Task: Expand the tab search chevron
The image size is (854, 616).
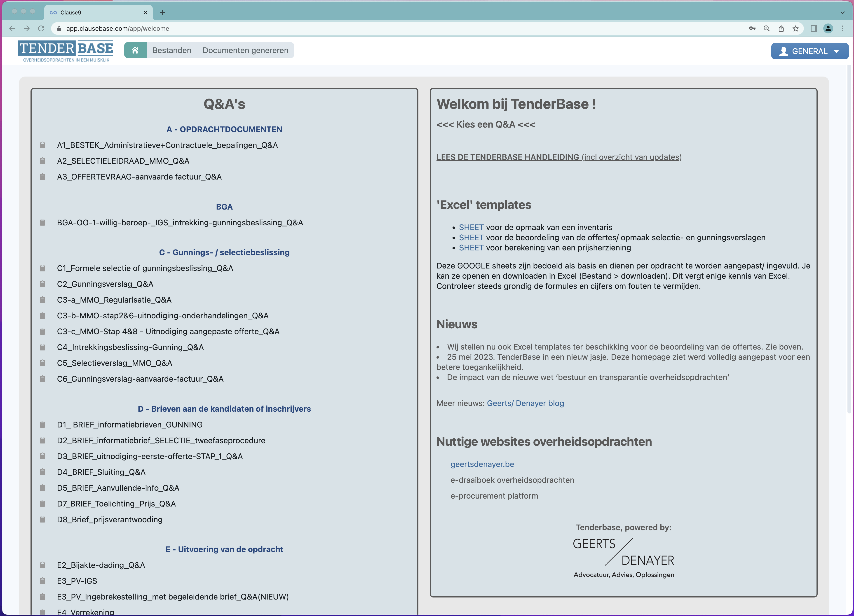Action: [x=842, y=12]
